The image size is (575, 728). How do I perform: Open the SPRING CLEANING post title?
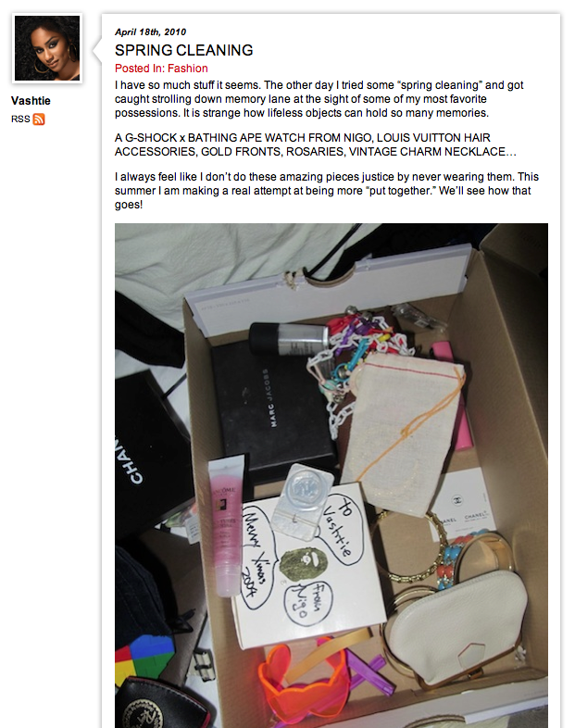click(183, 50)
